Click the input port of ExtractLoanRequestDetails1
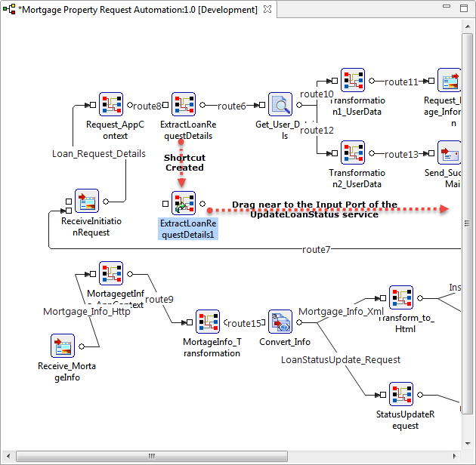Image resolution: width=476 pixels, height=465 pixels. tap(165, 204)
